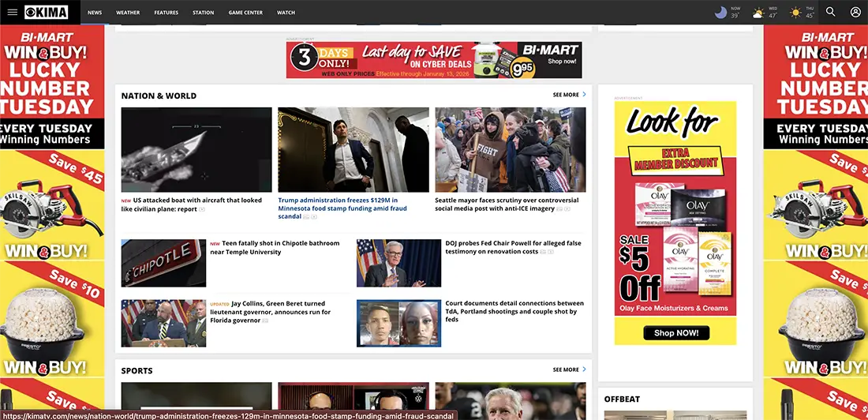This screenshot has height=420, width=868.
Task: Open Jay Collins Florida governor article
Action: [270, 312]
